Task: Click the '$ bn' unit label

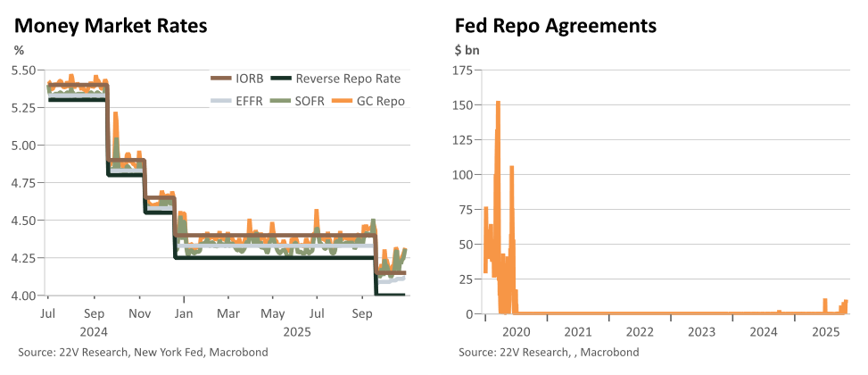Action: [467, 50]
